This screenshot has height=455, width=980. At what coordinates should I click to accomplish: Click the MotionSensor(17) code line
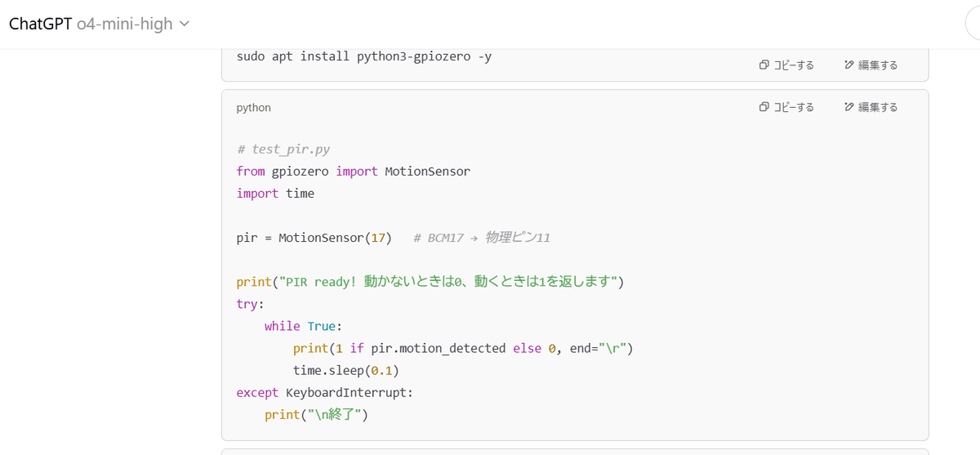click(314, 238)
